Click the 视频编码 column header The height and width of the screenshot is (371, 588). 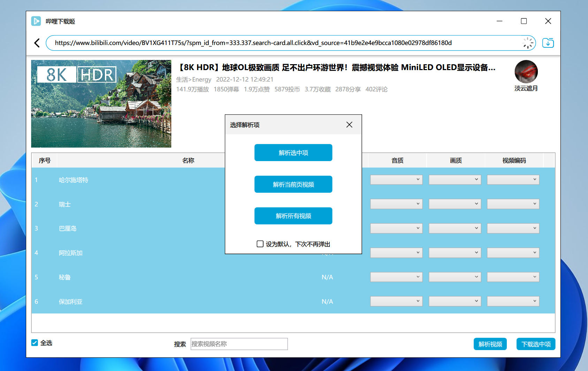(x=514, y=160)
